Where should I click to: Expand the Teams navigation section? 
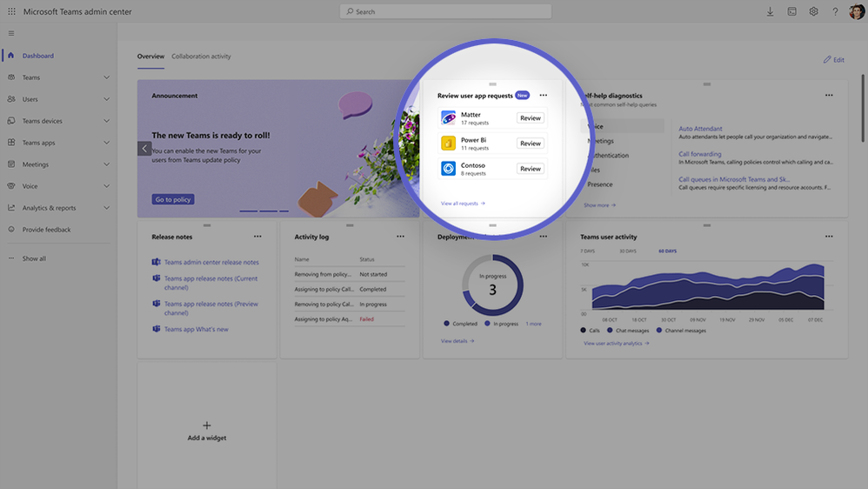(106, 77)
